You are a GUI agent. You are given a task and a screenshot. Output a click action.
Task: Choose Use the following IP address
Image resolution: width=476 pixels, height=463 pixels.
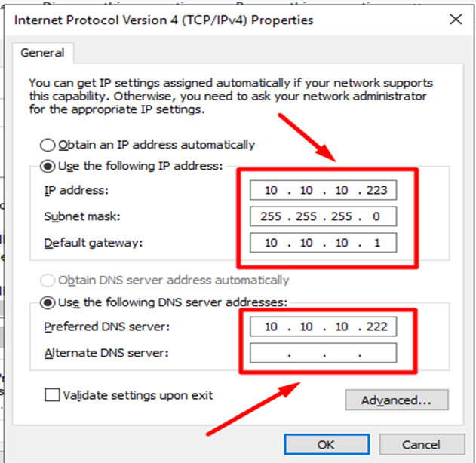(x=48, y=166)
